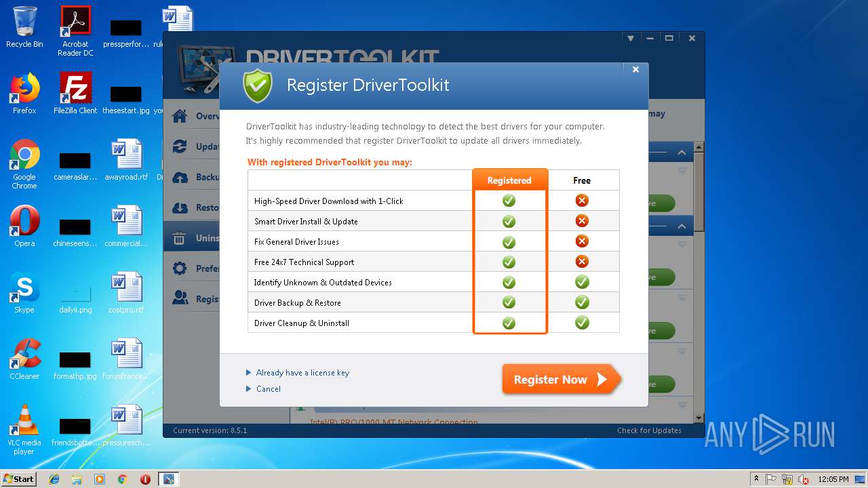The width and height of the screenshot is (868, 488).
Task: Open Skype desktop shortcut
Action: coord(24,293)
